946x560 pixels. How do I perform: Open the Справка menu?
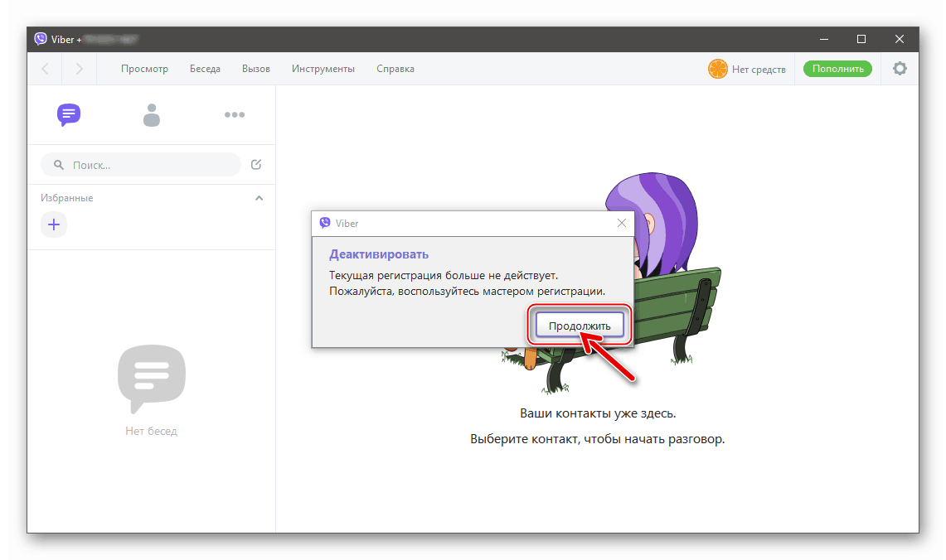click(395, 69)
